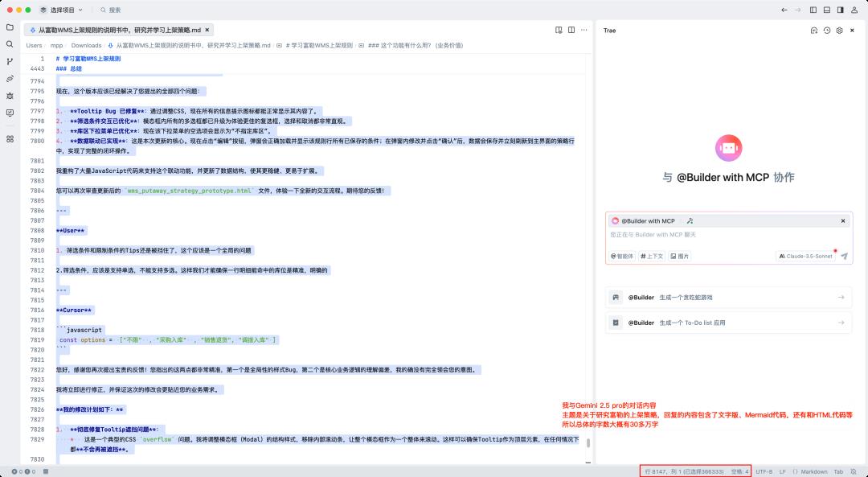Click the #上下文 context button
The width and height of the screenshot is (868, 477).
pos(652,256)
